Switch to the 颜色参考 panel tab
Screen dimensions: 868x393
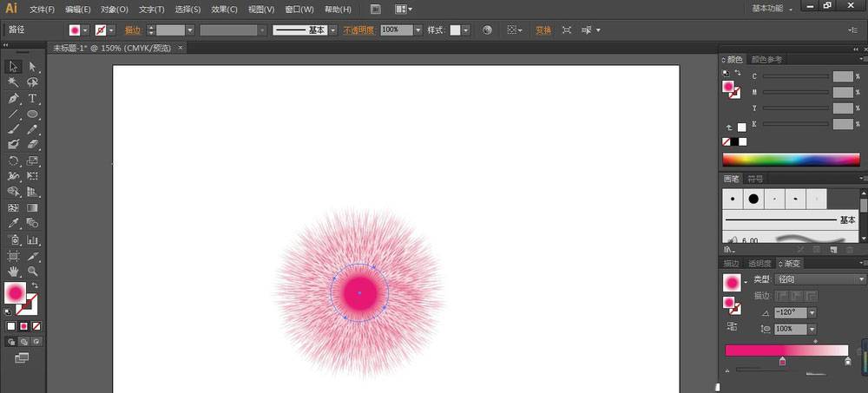coord(767,59)
